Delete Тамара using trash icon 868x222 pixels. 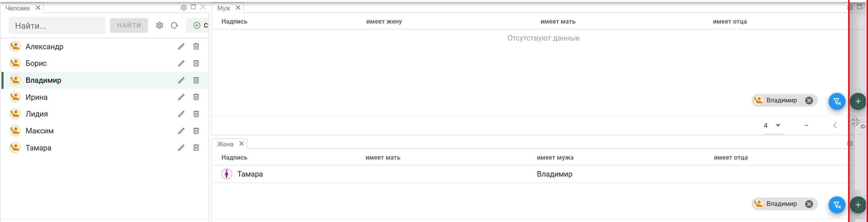pyautogui.click(x=196, y=147)
